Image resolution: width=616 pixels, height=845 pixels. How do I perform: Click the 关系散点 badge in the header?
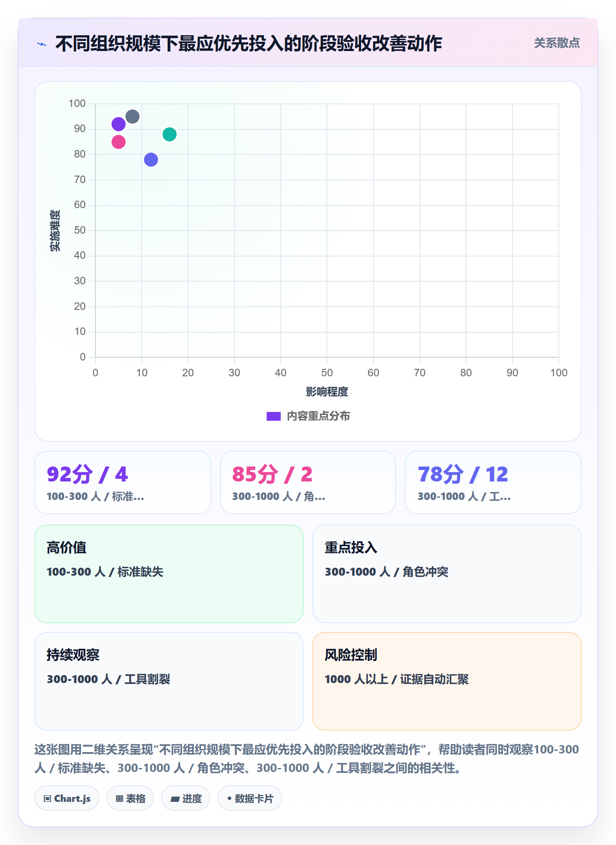pyautogui.click(x=557, y=43)
